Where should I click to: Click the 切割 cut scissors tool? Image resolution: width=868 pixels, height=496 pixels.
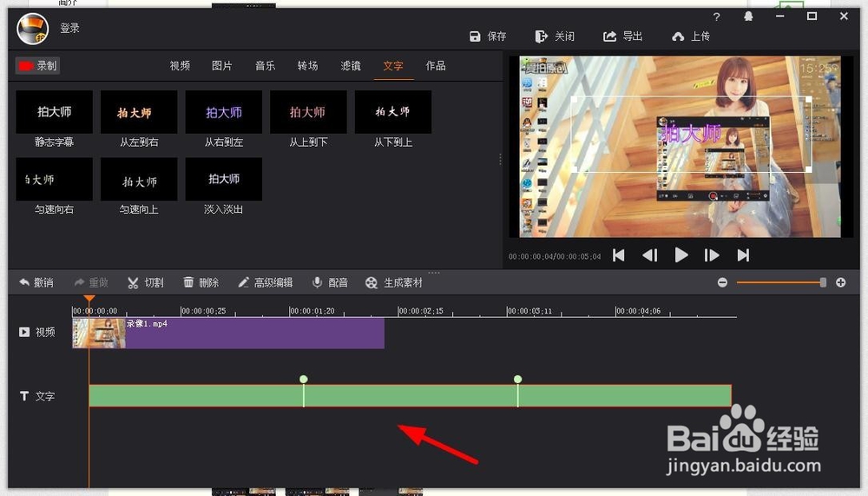click(x=146, y=282)
